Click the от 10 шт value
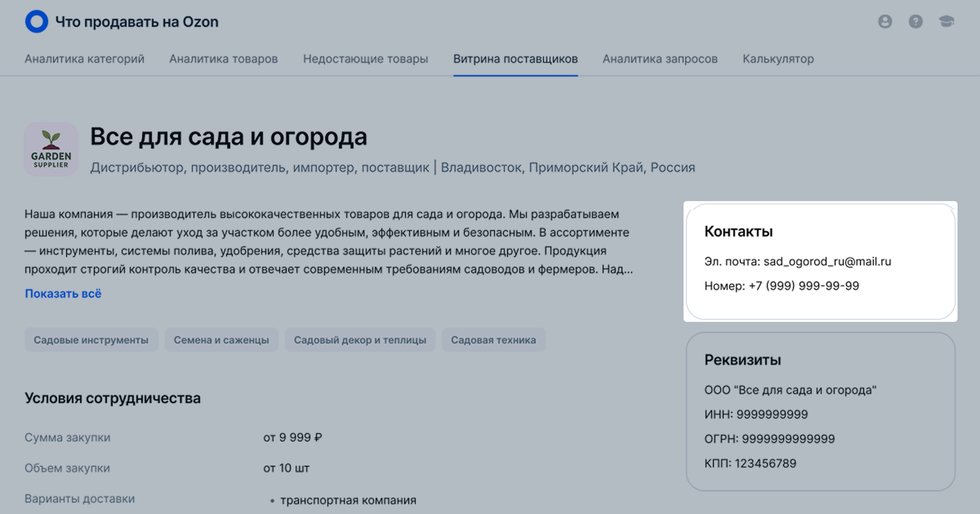The width and height of the screenshot is (980, 514). pos(286,468)
